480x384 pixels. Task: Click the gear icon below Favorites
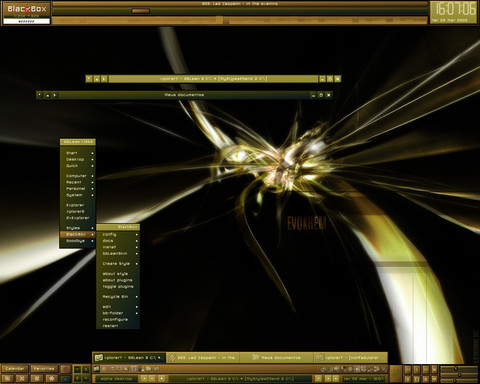click(51, 378)
